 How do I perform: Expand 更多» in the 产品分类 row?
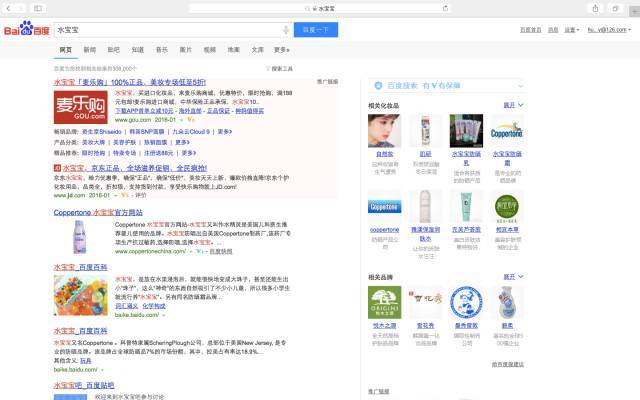click(182, 142)
